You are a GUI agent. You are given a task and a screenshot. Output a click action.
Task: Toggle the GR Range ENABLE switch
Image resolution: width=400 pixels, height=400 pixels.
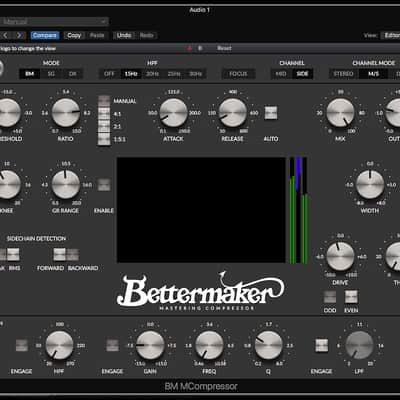pos(104,185)
